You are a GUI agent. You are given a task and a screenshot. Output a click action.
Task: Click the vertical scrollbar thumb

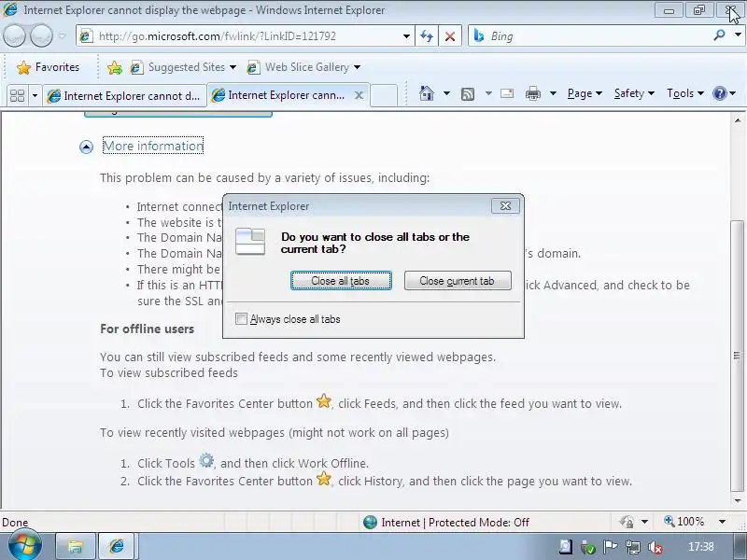737,357
